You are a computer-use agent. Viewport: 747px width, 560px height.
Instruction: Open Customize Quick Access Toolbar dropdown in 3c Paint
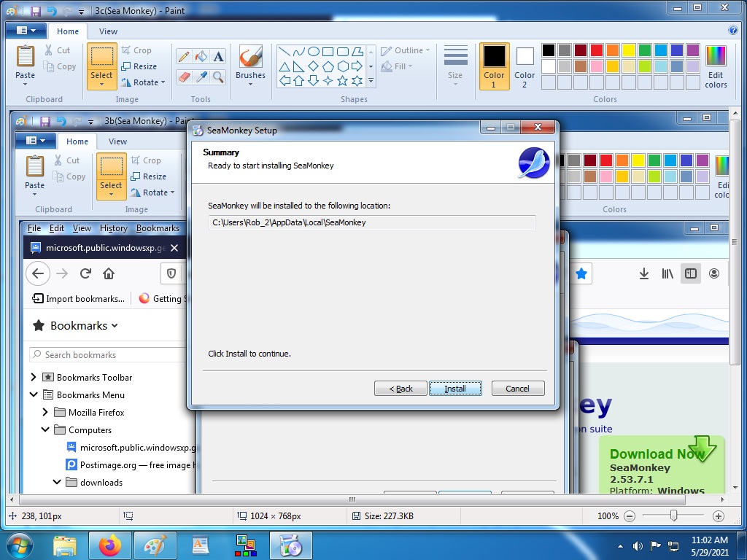point(81,12)
